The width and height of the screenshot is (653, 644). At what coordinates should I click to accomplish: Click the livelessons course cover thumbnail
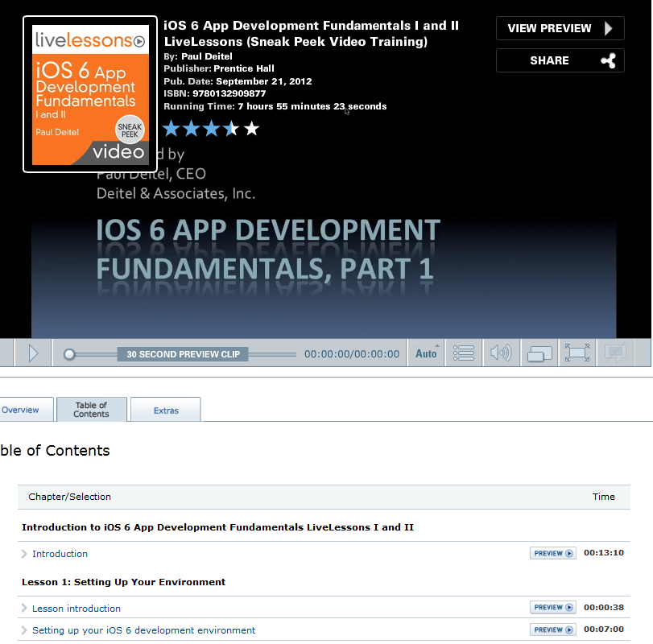click(x=90, y=94)
